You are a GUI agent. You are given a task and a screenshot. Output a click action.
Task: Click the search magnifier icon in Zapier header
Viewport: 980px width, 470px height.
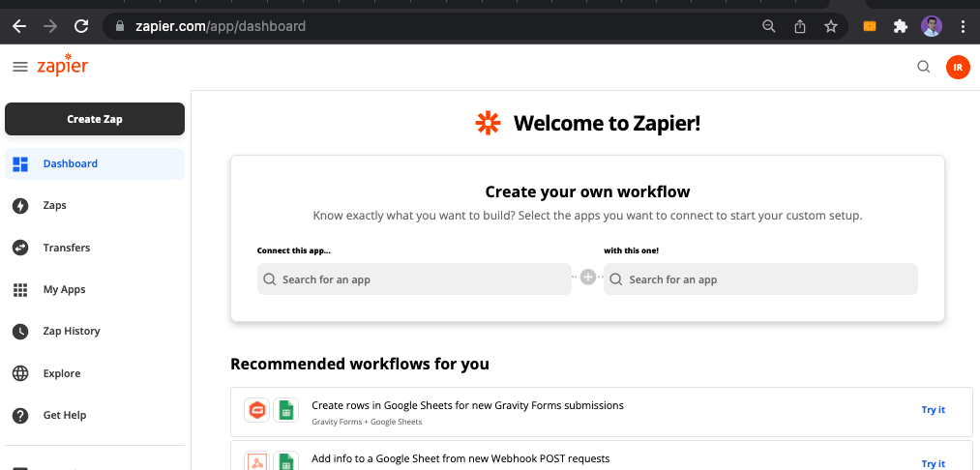tap(923, 67)
